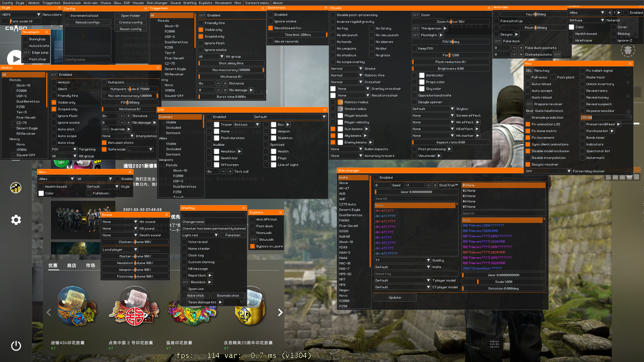Toggle the Recoil based fov checkbox
The height and width of the screenshot is (362, 644).
click(x=271, y=28)
